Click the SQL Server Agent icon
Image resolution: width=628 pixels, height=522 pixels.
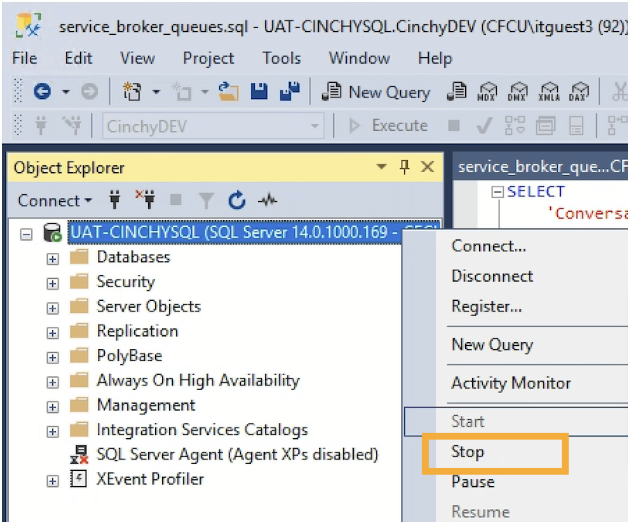(x=79, y=455)
